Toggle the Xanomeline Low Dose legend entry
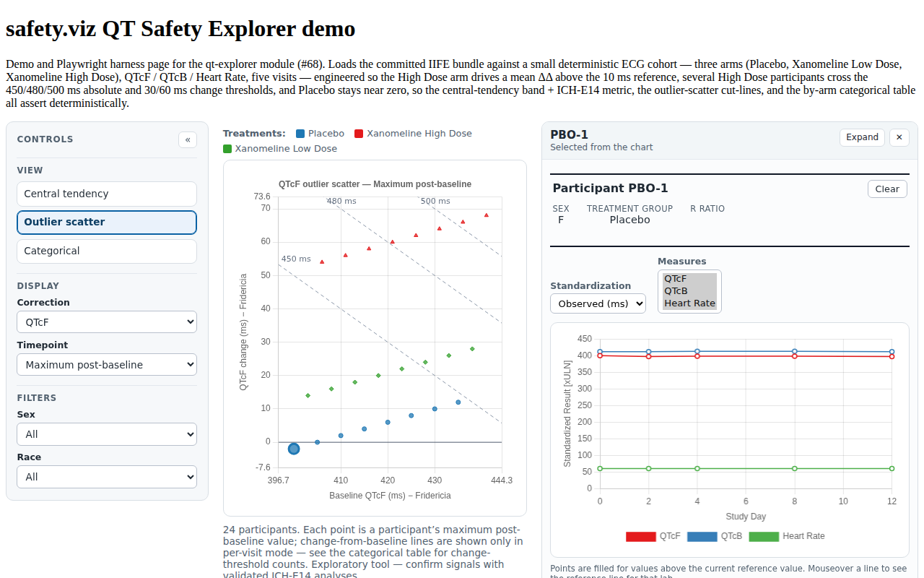Image resolution: width=924 pixels, height=578 pixels. pyautogui.click(x=280, y=149)
